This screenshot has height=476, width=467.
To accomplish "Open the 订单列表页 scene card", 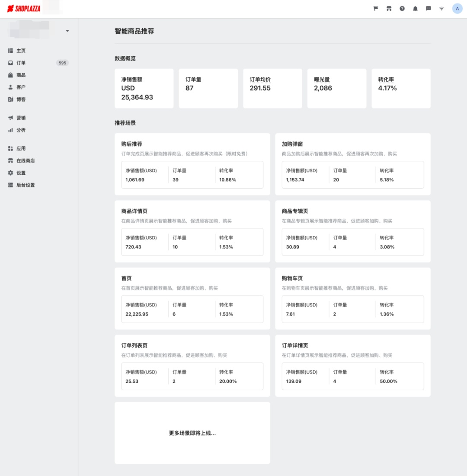I will pyautogui.click(x=192, y=366).
